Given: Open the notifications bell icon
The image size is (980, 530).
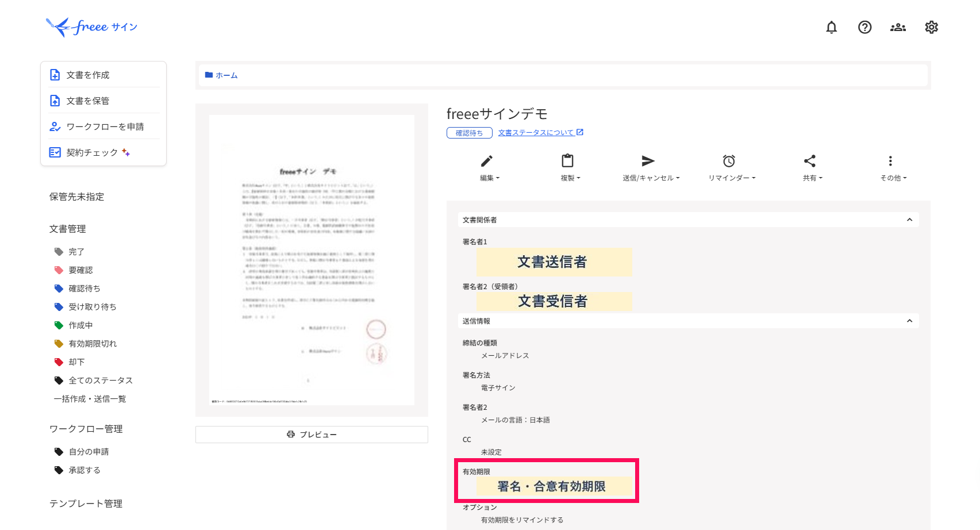Looking at the screenshot, I should [x=831, y=27].
